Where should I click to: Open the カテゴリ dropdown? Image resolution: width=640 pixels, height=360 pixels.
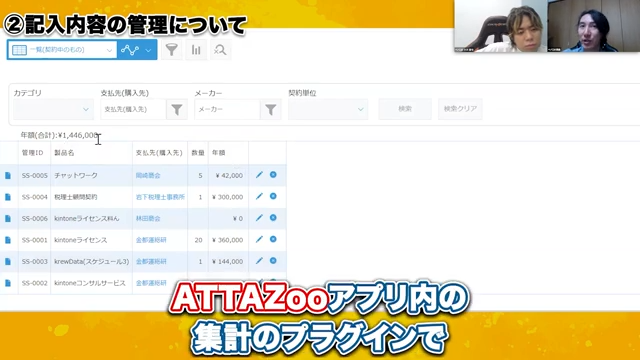pos(53,109)
